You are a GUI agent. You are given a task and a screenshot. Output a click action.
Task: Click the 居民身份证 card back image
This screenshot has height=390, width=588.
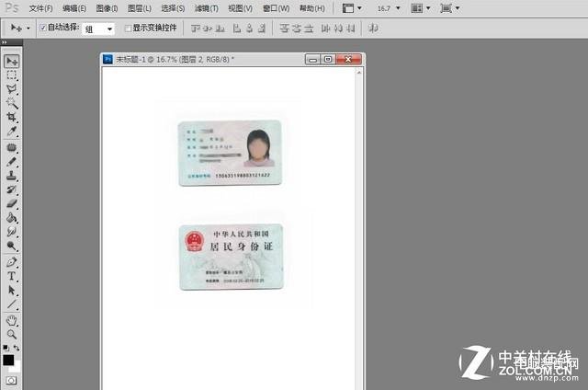[x=231, y=257]
